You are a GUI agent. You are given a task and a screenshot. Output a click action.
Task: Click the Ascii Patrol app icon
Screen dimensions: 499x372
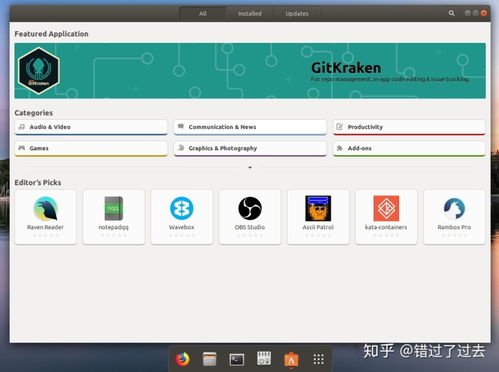tap(318, 208)
